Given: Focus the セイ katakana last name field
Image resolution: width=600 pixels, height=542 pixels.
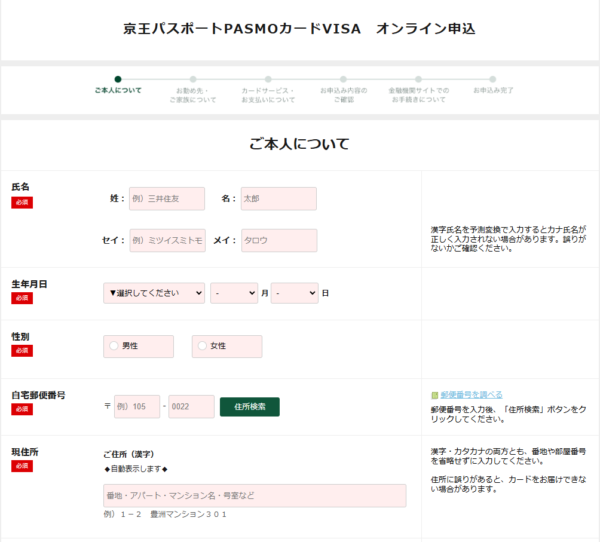Looking at the screenshot, I should (168, 240).
